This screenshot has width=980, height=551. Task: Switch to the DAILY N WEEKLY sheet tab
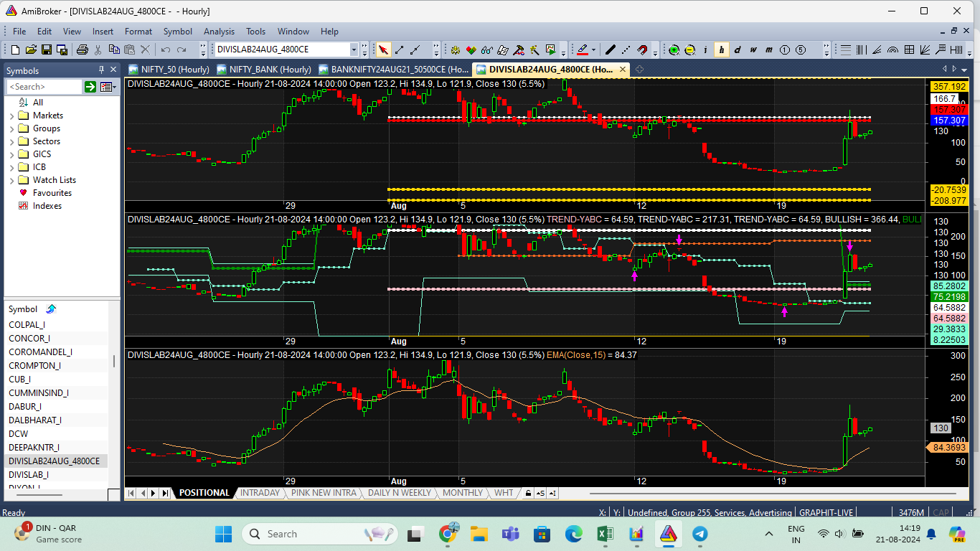(x=400, y=493)
